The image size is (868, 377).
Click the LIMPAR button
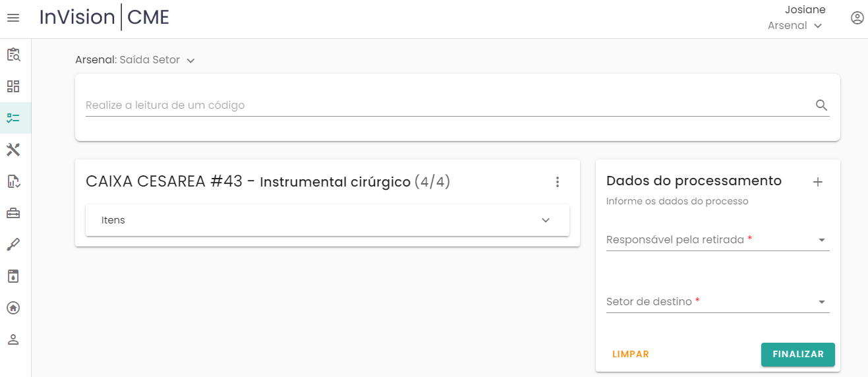[x=631, y=354]
